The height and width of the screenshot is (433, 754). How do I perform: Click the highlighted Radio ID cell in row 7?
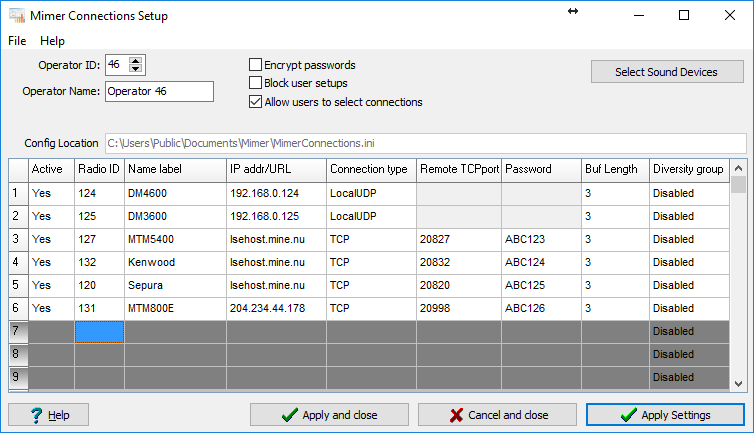(100, 332)
